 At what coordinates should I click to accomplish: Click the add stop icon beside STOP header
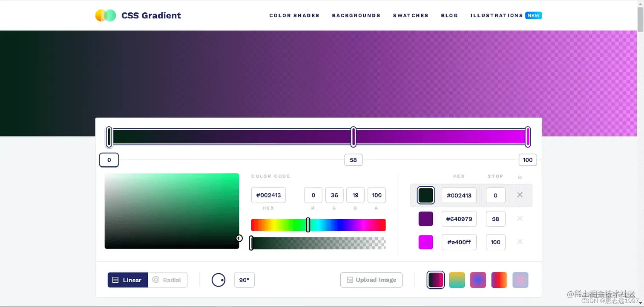coord(520,177)
